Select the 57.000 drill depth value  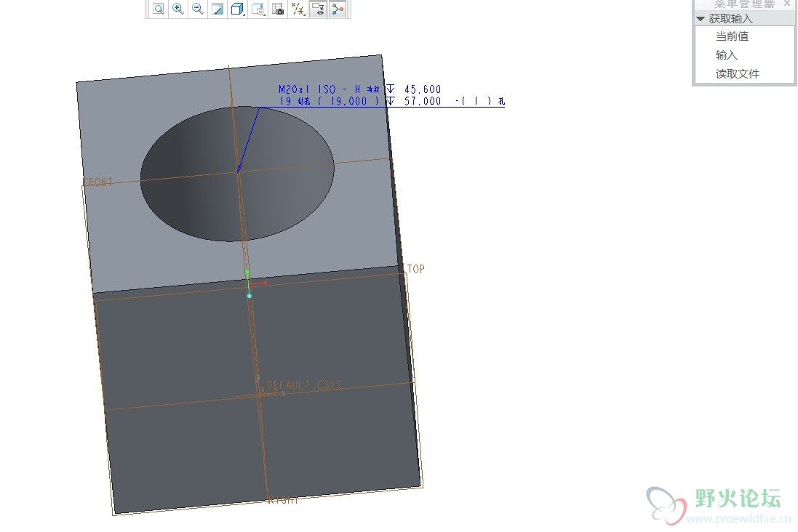click(x=423, y=101)
